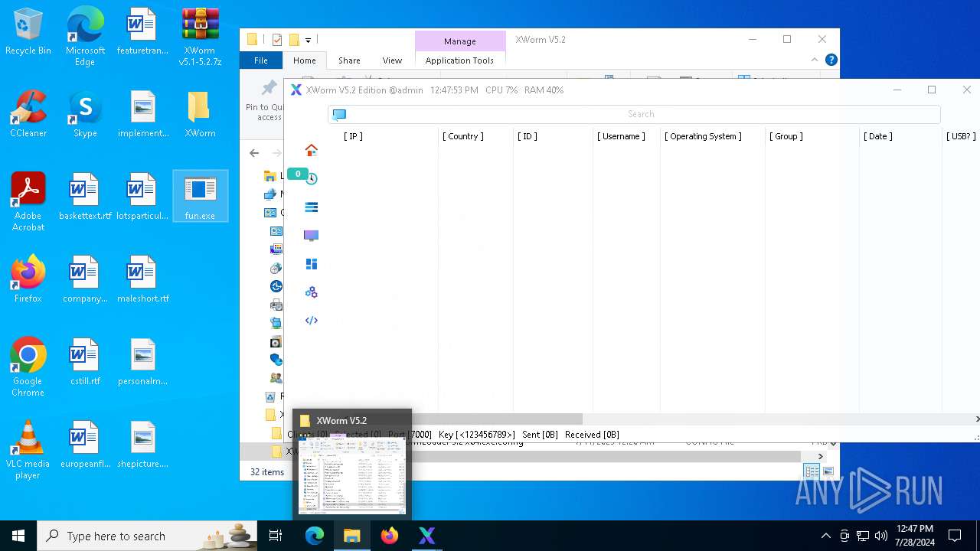Click the Received [0B] status entry

pyautogui.click(x=592, y=435)
